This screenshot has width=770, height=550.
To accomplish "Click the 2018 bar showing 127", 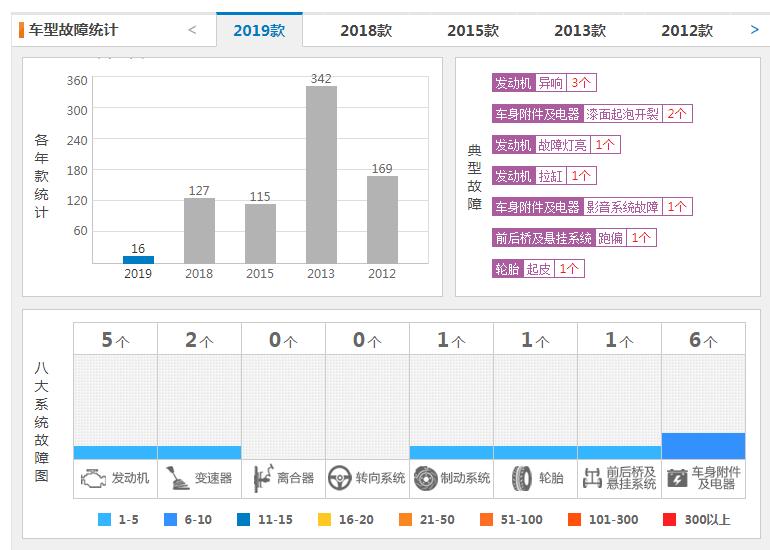I will pos(199,231).
